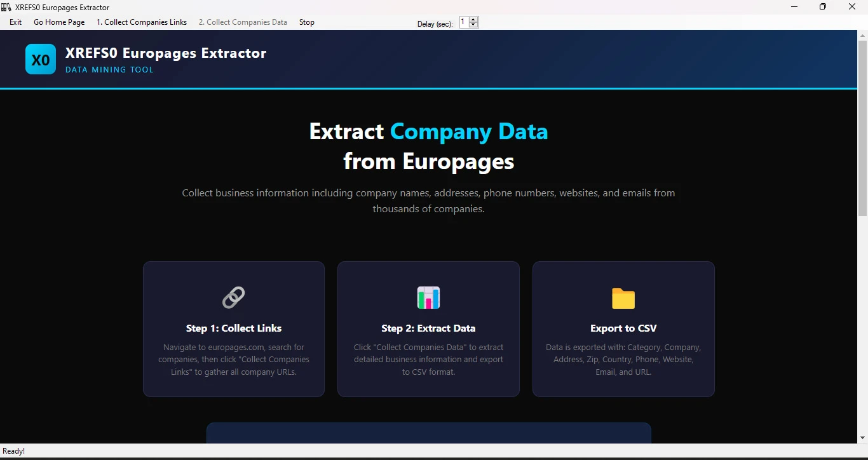868x460 pixels.
Task: Click the scrollbar up arrow
Action: [862, 35]
